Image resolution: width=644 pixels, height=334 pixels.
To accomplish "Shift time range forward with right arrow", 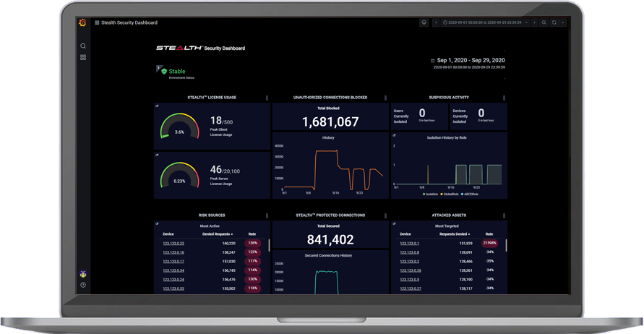I will click(x=535, y=22).
